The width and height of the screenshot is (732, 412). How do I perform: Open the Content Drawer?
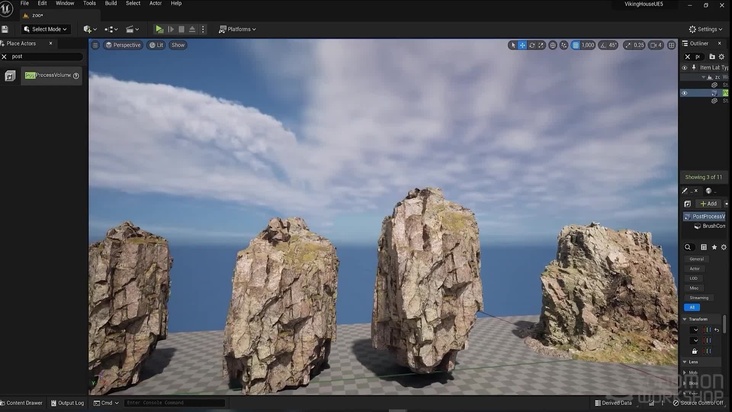tap(21, 403)
